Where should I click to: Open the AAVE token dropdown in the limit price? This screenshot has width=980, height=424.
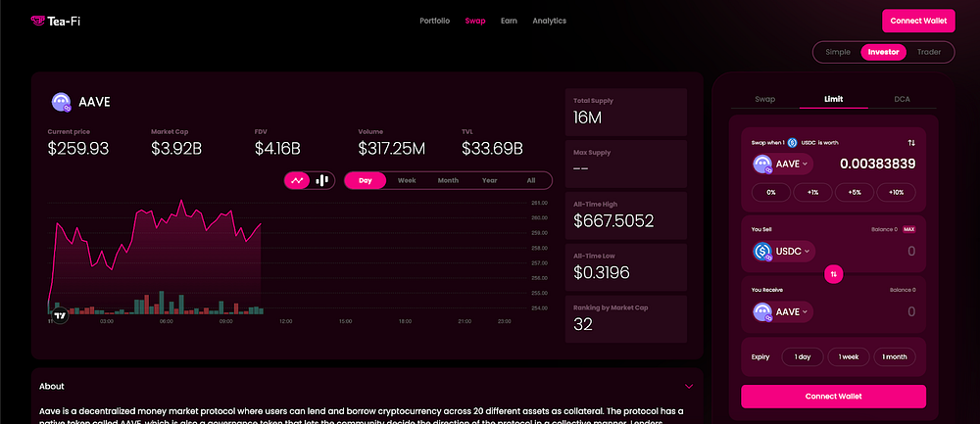coord(782,165)
